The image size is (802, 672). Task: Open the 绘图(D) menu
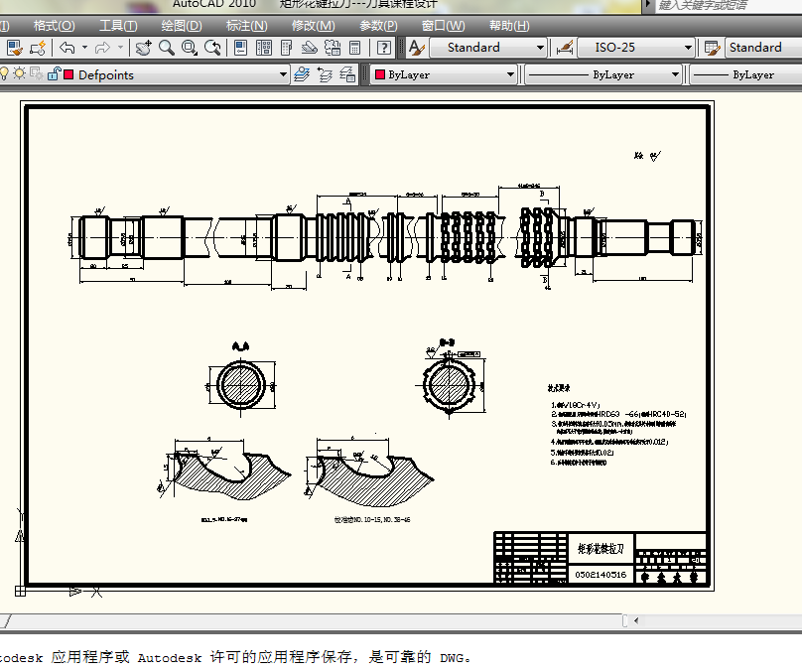pyautogui.click(x=182, y=26)
